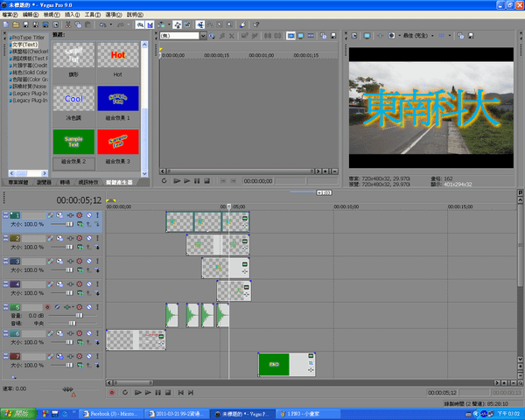
Task: Toggle automatic crossfades icon in toolbar
Action: coord(150,24)
